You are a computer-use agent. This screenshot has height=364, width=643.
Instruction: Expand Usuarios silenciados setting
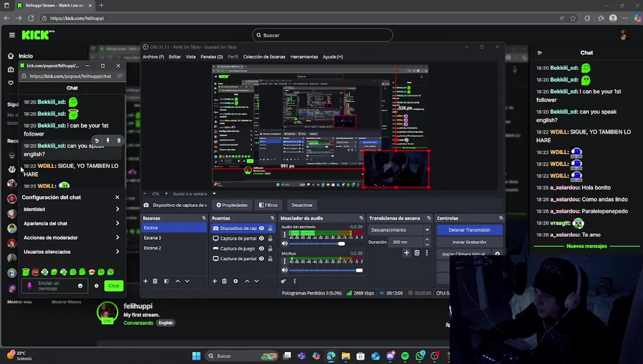coord(71,252)
